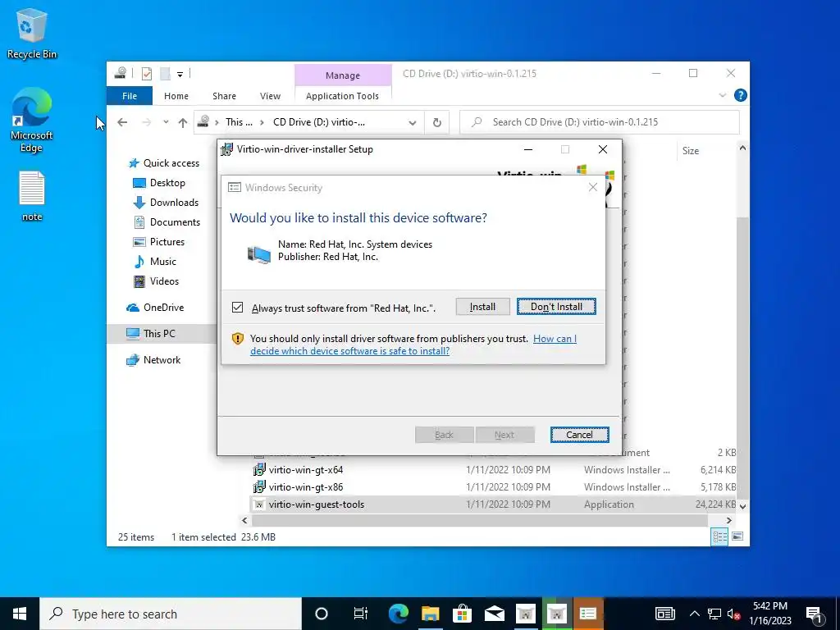Switch to the View ribbon tab
Image resolution: width=840 pixels, height=630 pixels.
270,96
